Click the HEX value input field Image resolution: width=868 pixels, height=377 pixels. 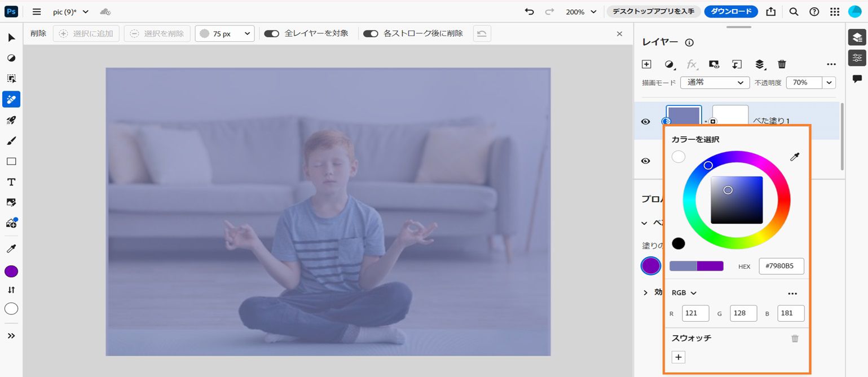(x=781, y=266)
